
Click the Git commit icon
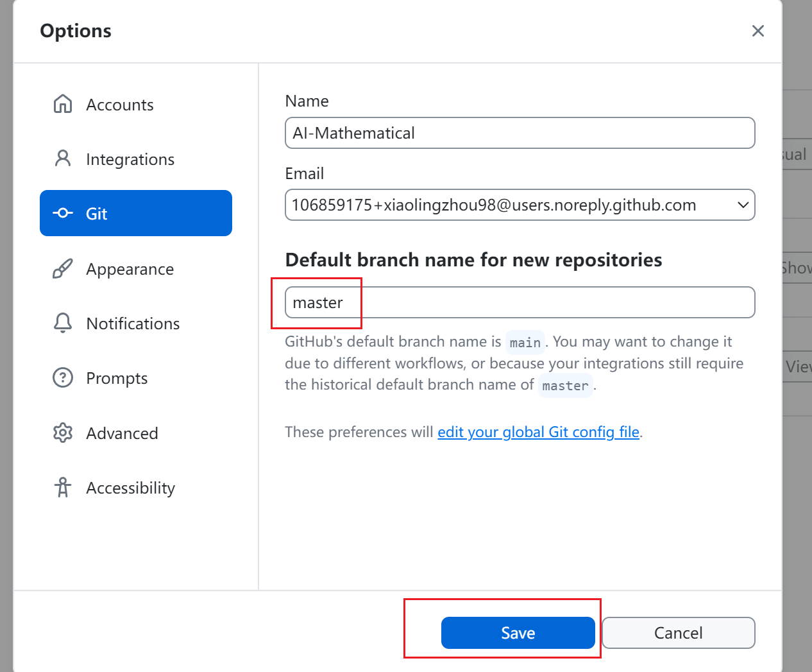pos(63,213)
